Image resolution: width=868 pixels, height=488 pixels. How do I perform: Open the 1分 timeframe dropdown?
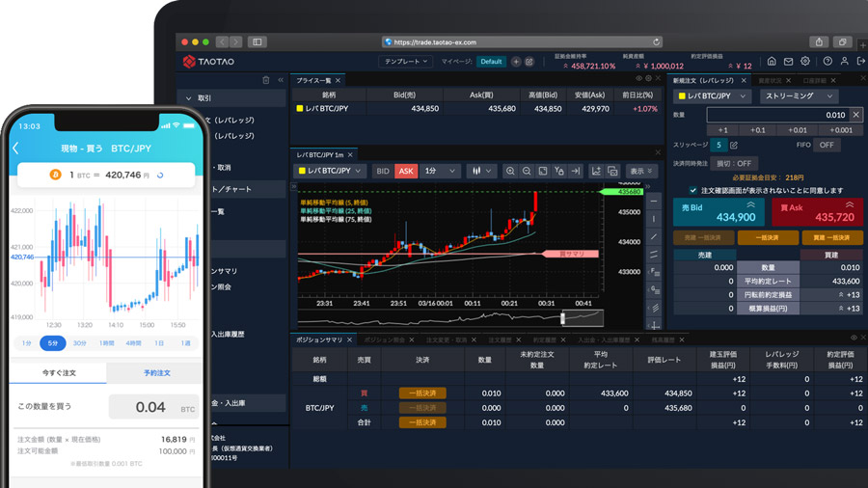click(440, 171)
